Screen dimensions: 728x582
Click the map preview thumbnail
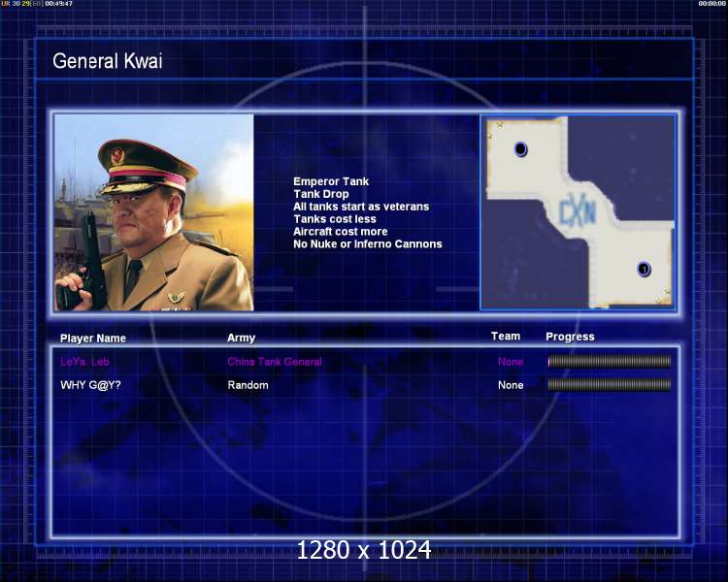pyautogui.click(x=578, y=212)
